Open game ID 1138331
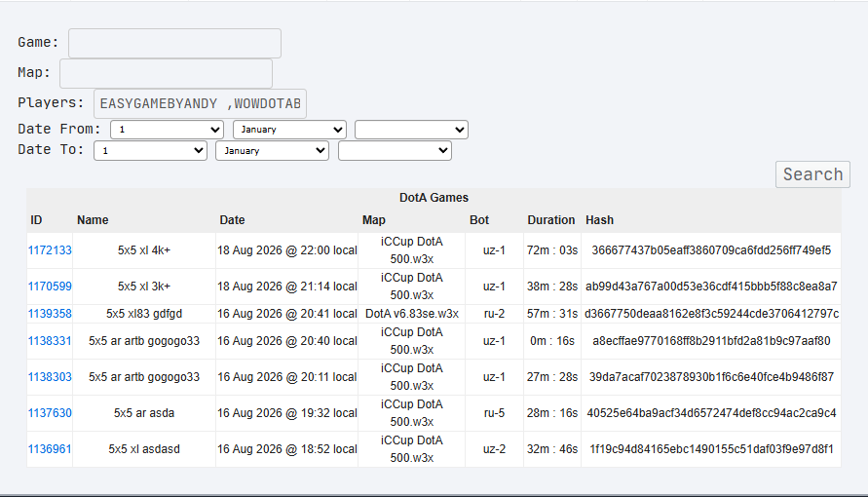The width and height of the screenshot is (868, 497). 50,341
